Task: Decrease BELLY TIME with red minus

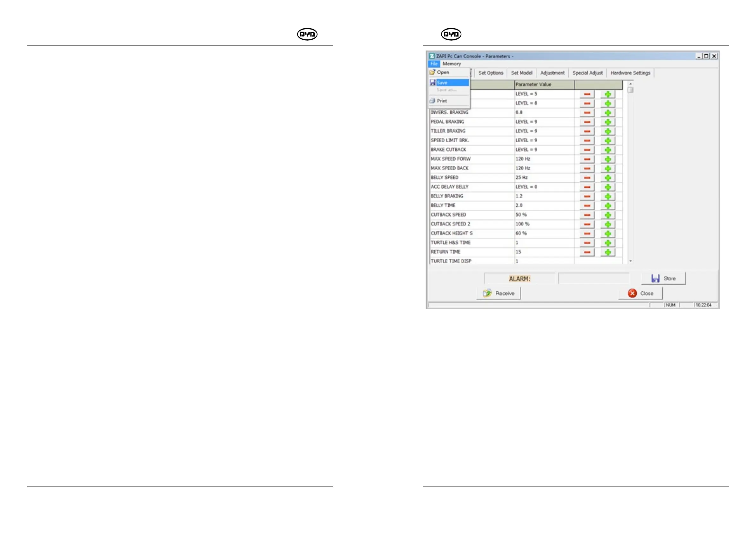Action: click(x=587, y=206)
